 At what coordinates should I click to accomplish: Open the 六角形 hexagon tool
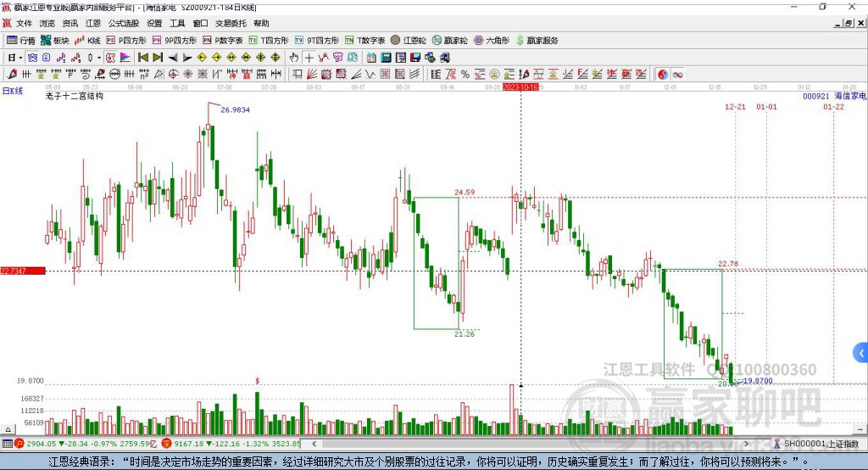(492, 41)
